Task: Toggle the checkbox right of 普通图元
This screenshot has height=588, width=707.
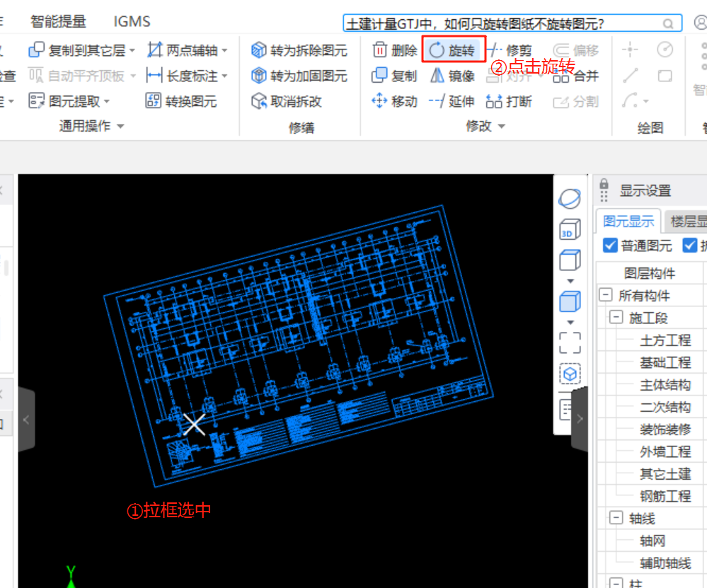Action: [x=689, y=246]
